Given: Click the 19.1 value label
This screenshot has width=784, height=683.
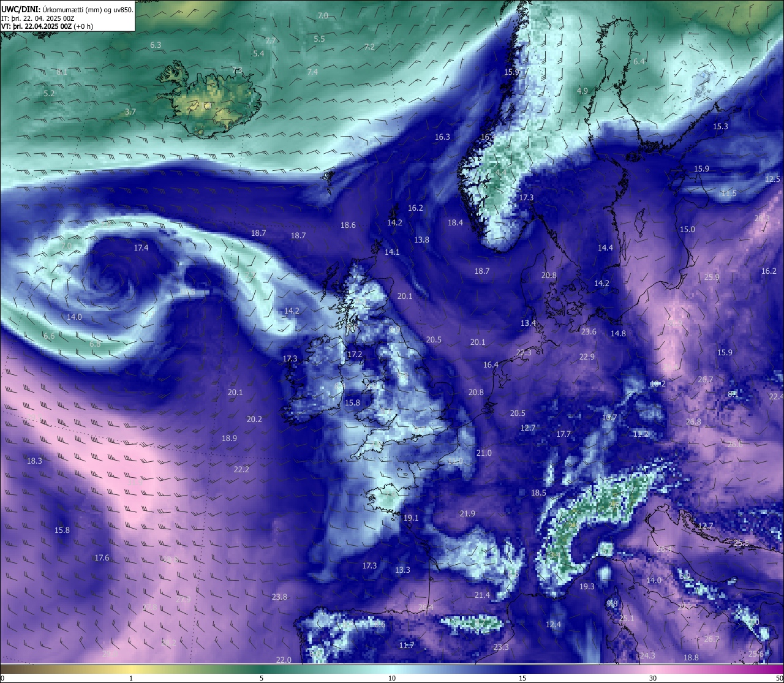Looking at the screenshot, I should click(x=411, y=518).
